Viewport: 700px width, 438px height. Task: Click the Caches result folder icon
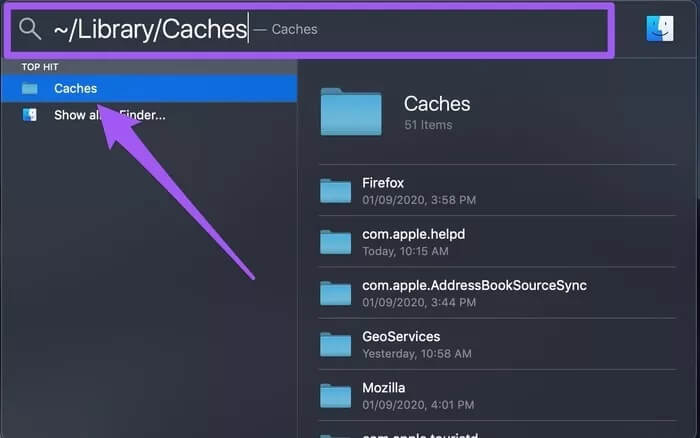coord(30,88)
